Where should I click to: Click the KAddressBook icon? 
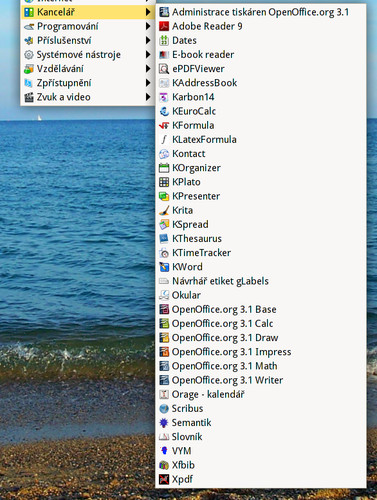pos(164,83)
